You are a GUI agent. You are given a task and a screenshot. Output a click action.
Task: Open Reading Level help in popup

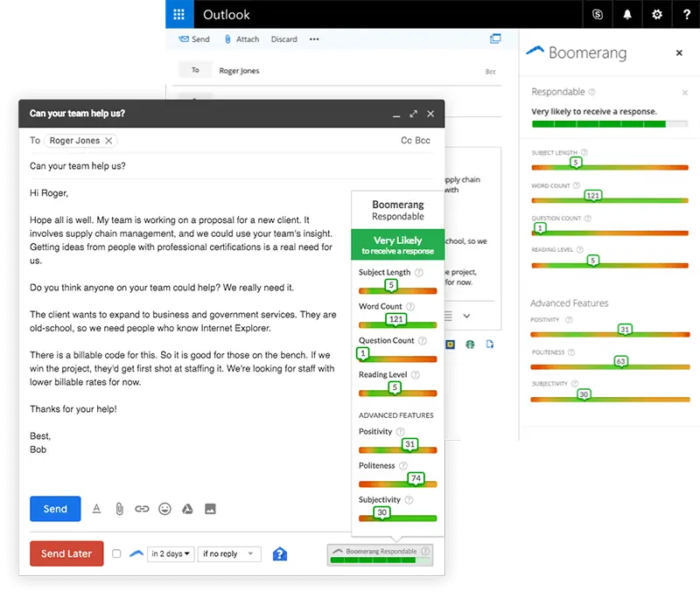click(415, 375)
